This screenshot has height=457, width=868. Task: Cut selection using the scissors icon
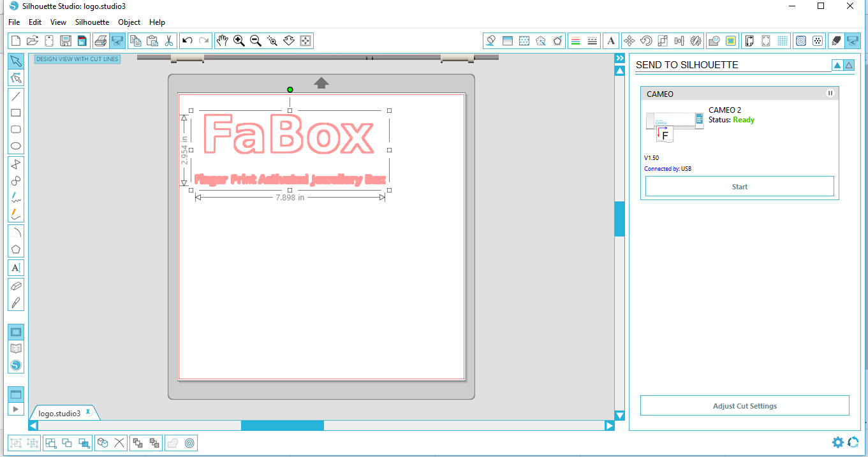click(x=169, y=41)
